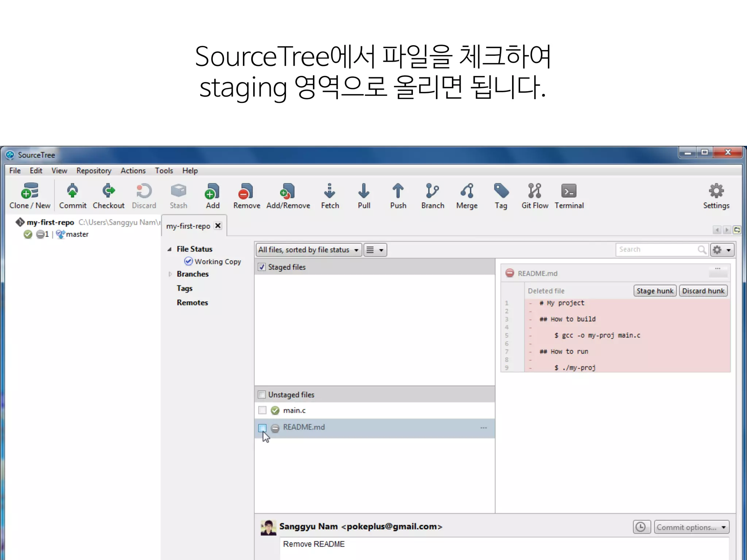Click the my-first-repo bookmark name
The height and width of the screenshot is (560, 747).
50,222
